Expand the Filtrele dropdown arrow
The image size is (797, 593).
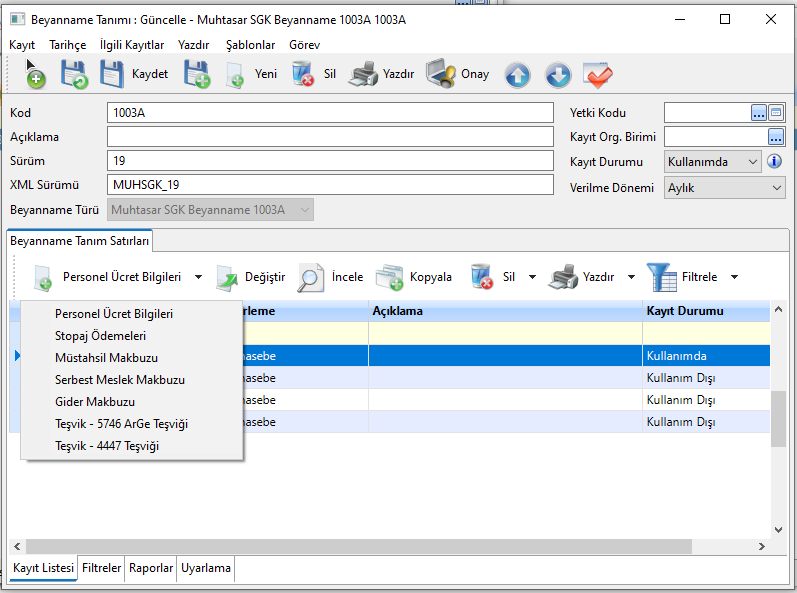[x=734, y=277]
